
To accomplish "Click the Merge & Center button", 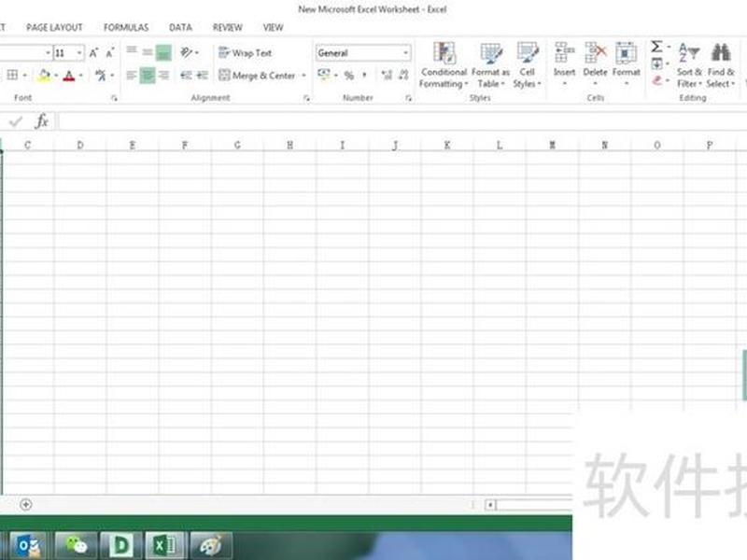I will tap(258, 76).
